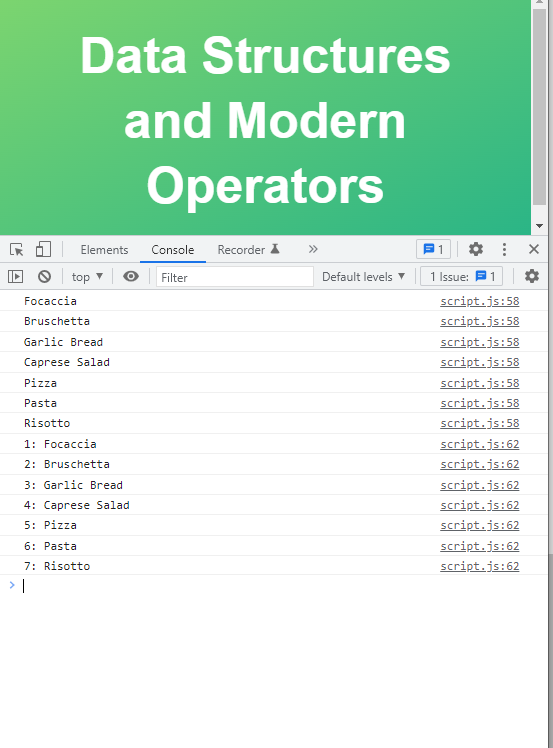Click the '3: Garlic Bread' log line

[x=73, y=485]
